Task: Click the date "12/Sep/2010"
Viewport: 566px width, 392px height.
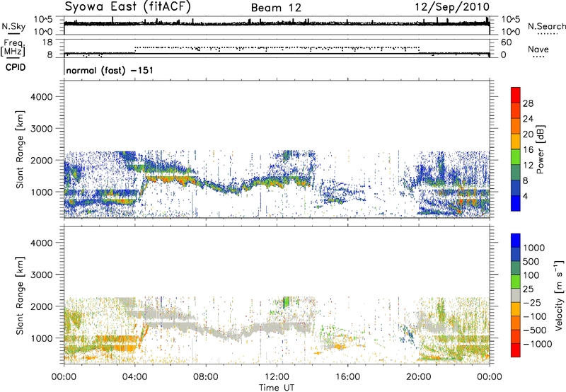Action: pyautogui.click(x=452, y=7)
